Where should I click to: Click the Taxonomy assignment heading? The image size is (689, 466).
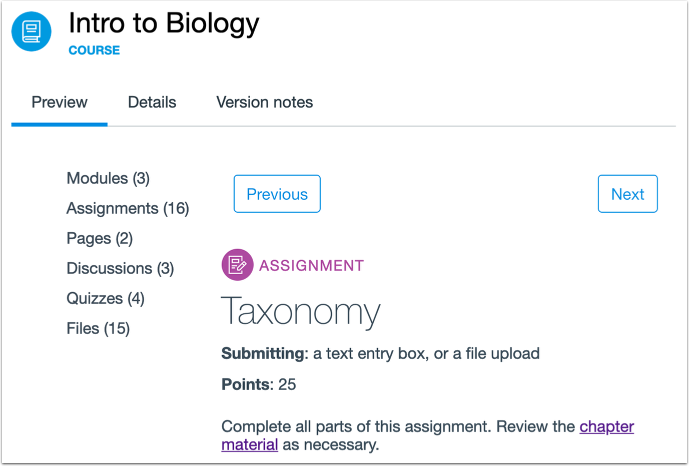[x=300, y=312]
